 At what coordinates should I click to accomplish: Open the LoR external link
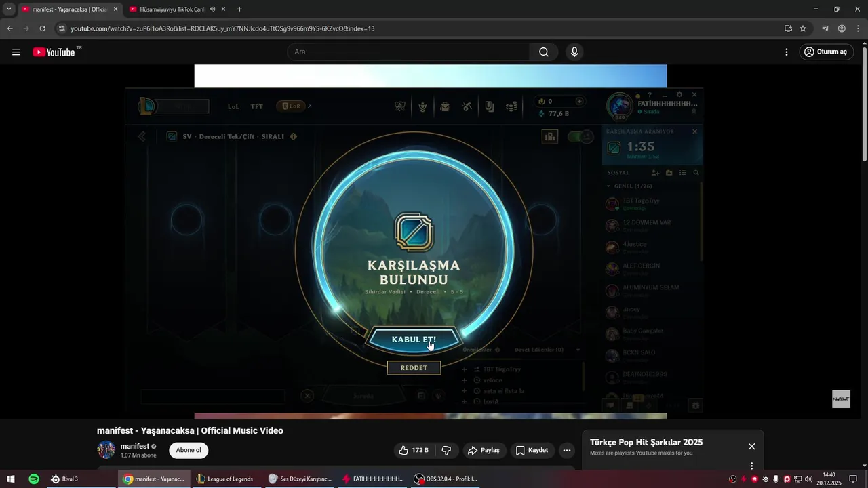tap(294, 106)
